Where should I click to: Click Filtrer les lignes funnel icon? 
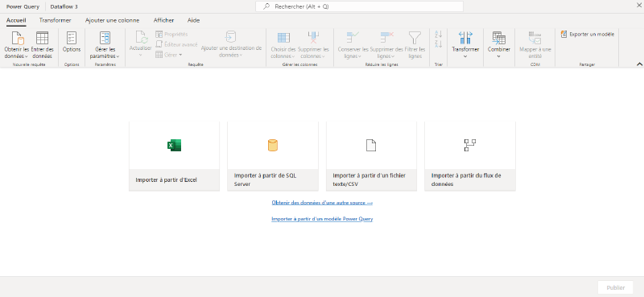click(415, 38)
